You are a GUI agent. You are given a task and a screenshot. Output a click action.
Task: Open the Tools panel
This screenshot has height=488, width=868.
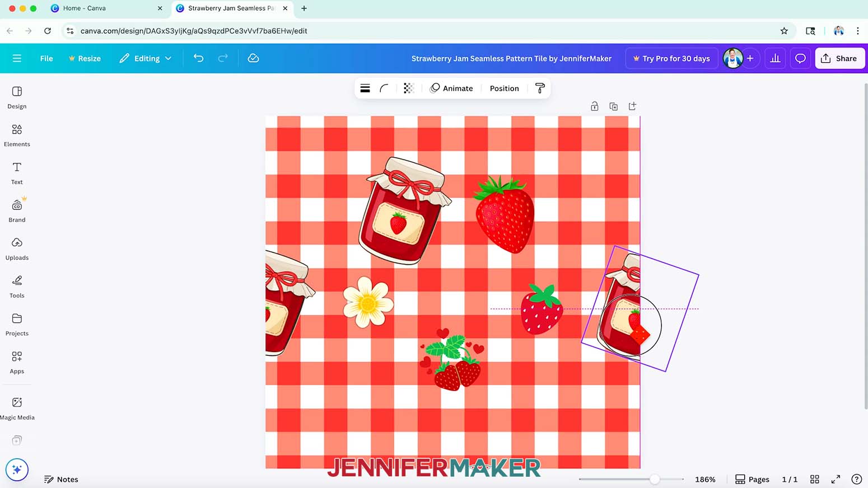17,287
